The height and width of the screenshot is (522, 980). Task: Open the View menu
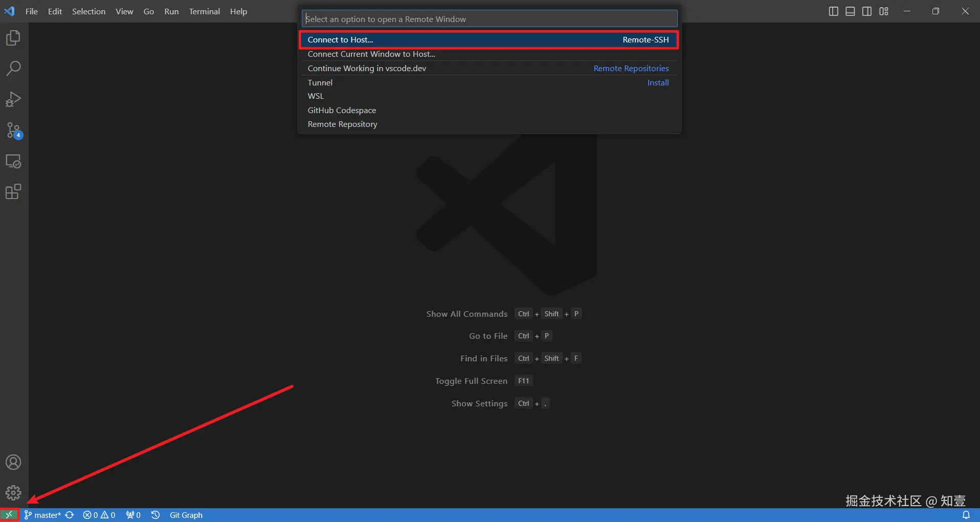coord(124,11)
